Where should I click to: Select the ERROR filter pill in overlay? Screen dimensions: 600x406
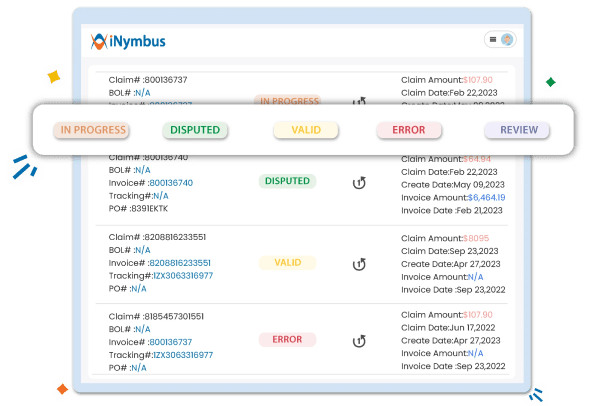pos(409,130)
